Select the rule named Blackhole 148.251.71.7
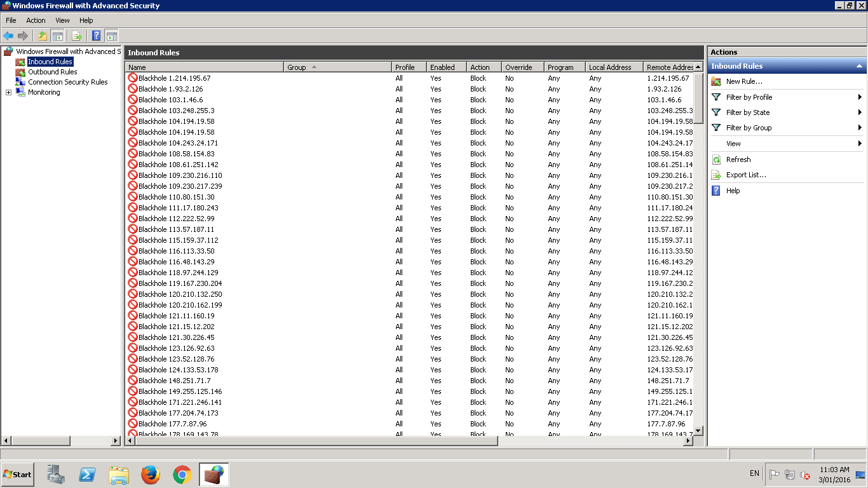Image resolution: width=868 pixels, height=488 pixels. click(x=175, y=381)
